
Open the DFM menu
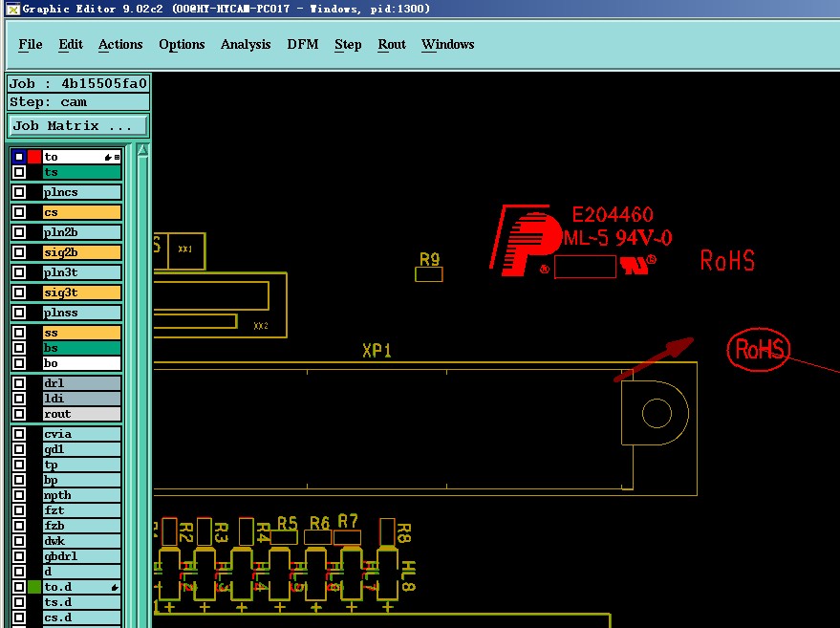pyautogui.click(x=303, y=45)
